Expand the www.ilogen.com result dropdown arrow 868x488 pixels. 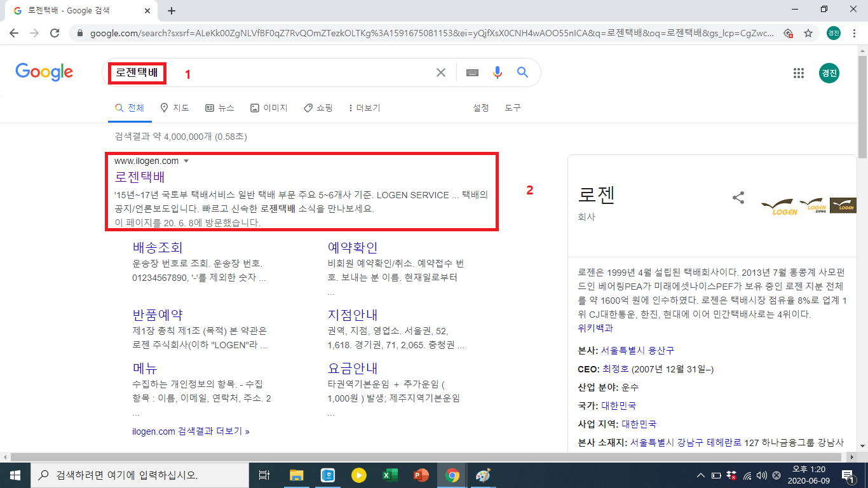point(186,161)
